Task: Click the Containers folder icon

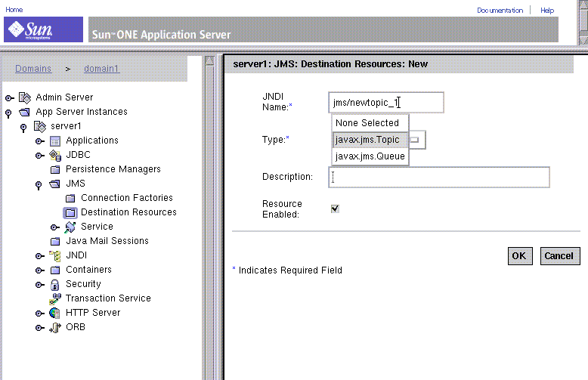Action: [x=55, y=270]
